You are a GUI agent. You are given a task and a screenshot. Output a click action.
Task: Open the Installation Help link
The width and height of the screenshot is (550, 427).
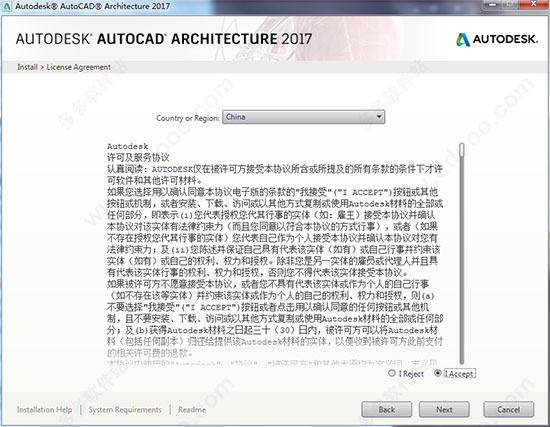point(44,409)
